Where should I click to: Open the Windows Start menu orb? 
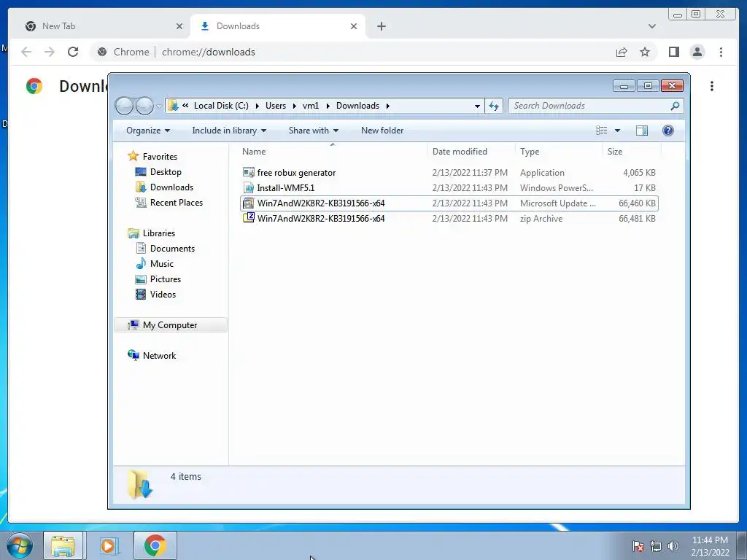[20, 545]
